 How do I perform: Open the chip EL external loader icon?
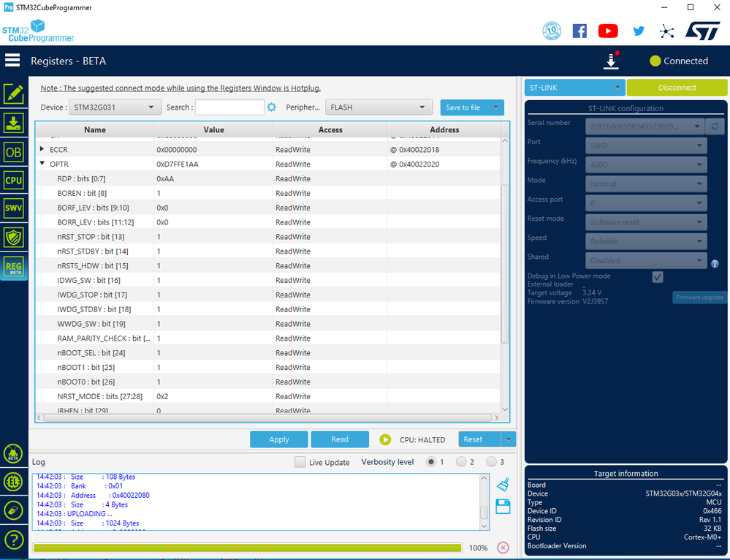[x=13, y=482]
